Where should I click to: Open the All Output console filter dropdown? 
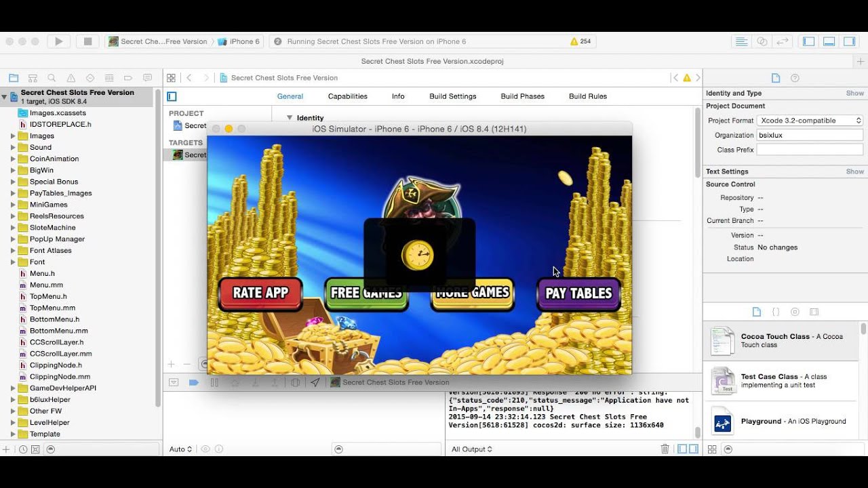[472, 449]
